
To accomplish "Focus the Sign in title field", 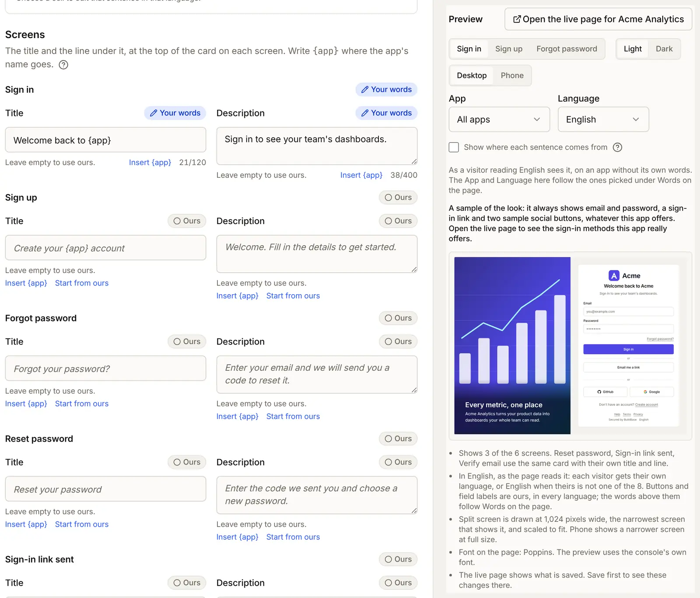I will coord(105,140).
